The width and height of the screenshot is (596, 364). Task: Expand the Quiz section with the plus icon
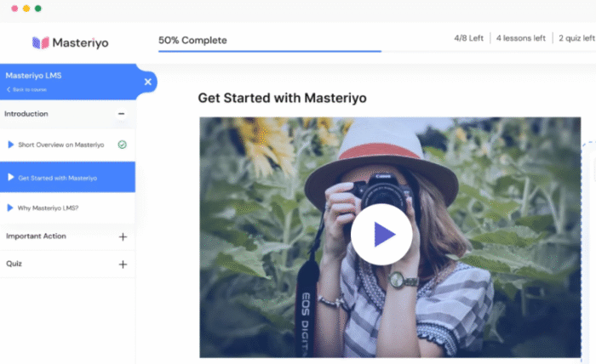(123, 264)
